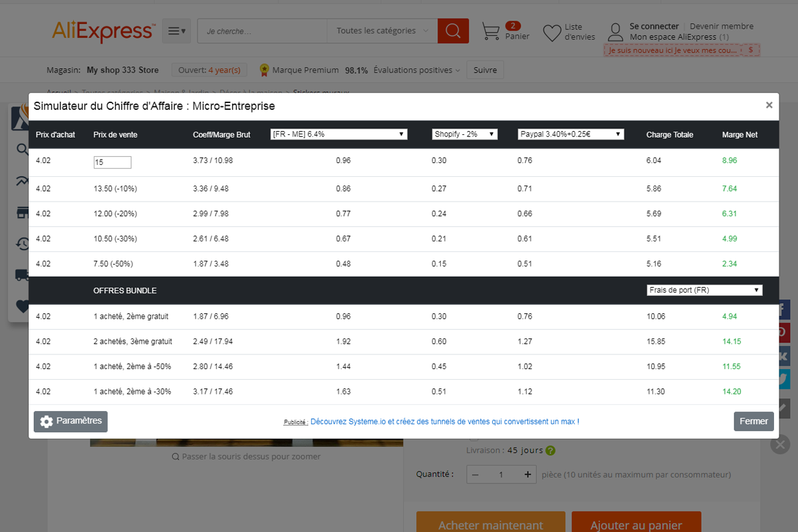Viewport: 798px width, 532px height.
Task: Open the Frais de port (FR) dropdown
Action: pos(704,291)
